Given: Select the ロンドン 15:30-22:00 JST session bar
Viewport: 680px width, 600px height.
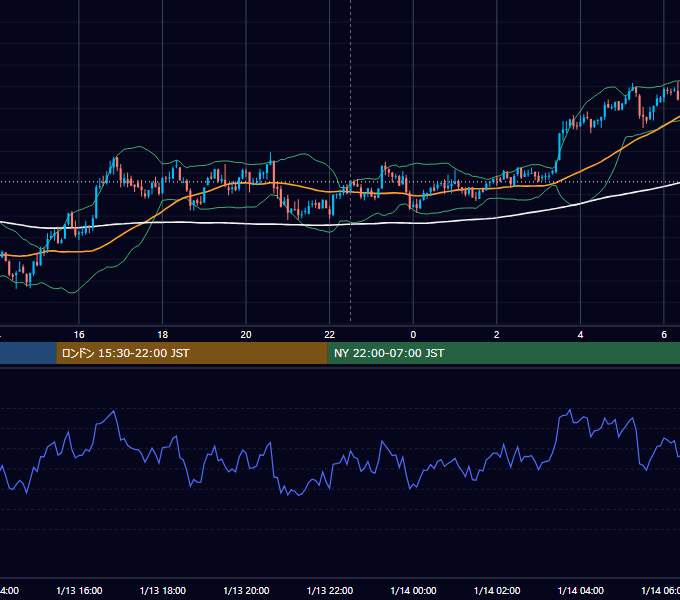Looking at the screenshot, I should click(x=192, y=353).
